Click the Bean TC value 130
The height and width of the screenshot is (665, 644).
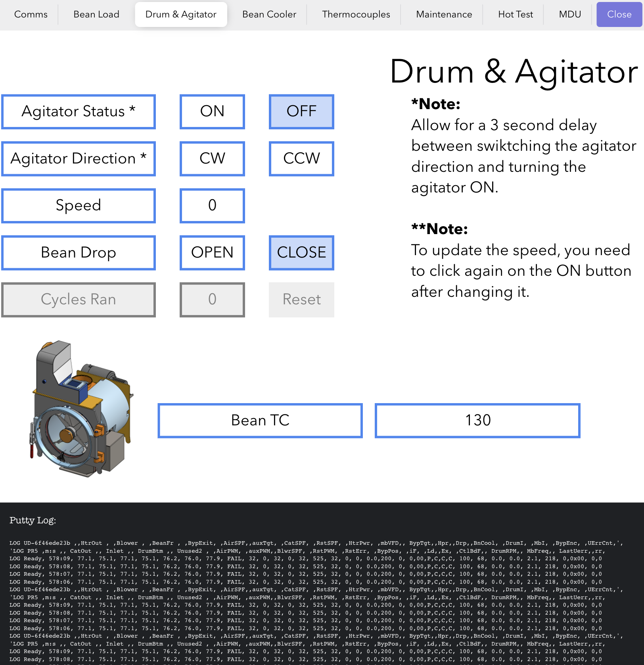coord(477,421)
